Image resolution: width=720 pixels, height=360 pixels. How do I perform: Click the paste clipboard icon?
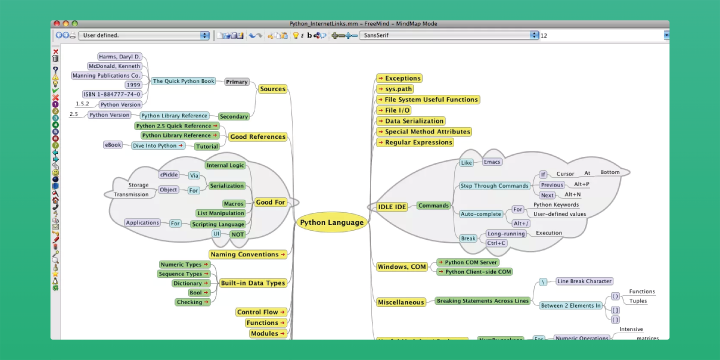tap(285, 35)
